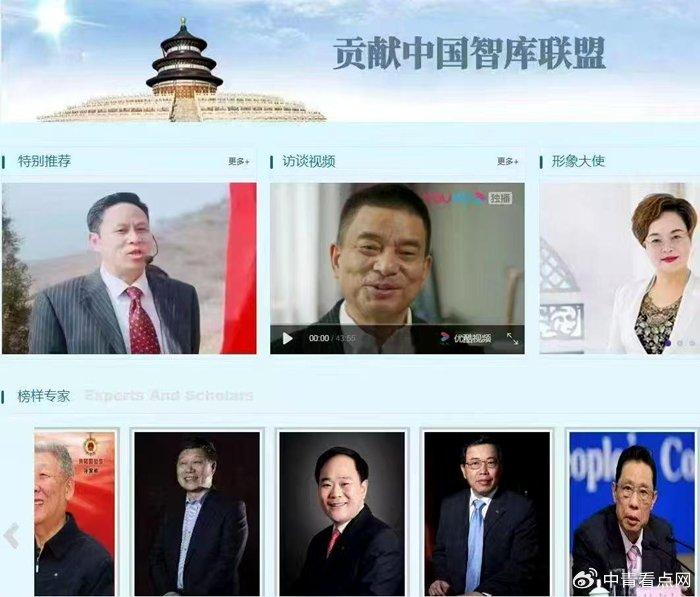
Task: Open the 形象大使 section heading
Action: [x=578, y=161]
